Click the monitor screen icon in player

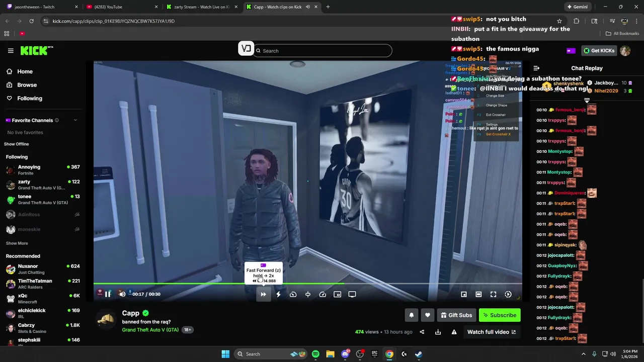click(352, 294)
